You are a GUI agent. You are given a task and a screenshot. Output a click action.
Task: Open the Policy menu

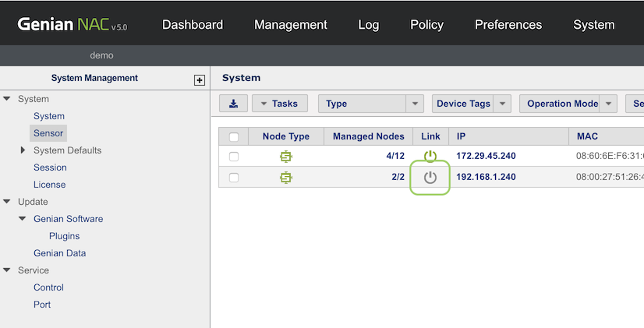426,25
